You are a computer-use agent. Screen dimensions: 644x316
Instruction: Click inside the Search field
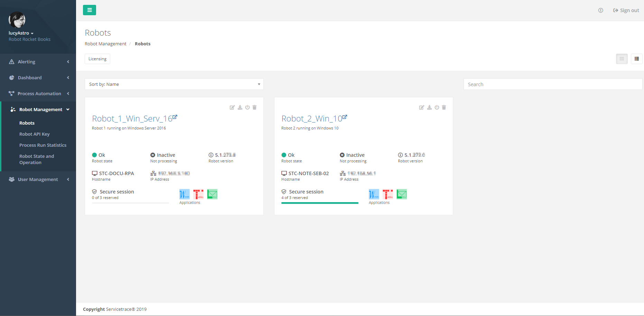(x=553, y=84)
